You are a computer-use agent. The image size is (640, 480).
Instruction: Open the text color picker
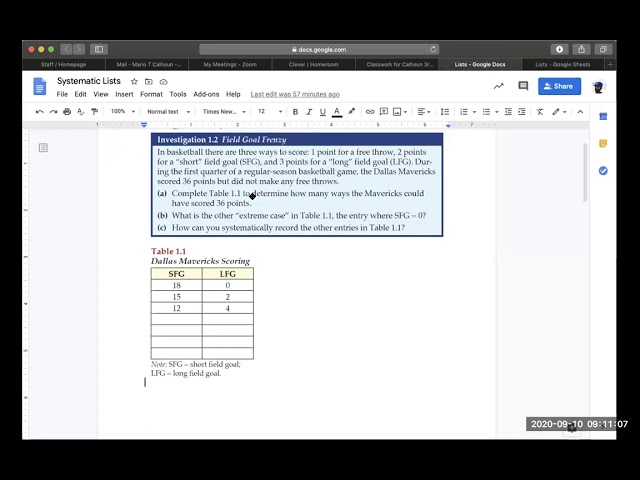337,112
